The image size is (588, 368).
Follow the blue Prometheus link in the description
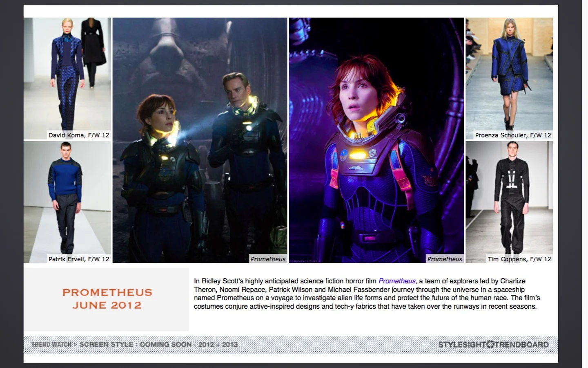(397, 281)
